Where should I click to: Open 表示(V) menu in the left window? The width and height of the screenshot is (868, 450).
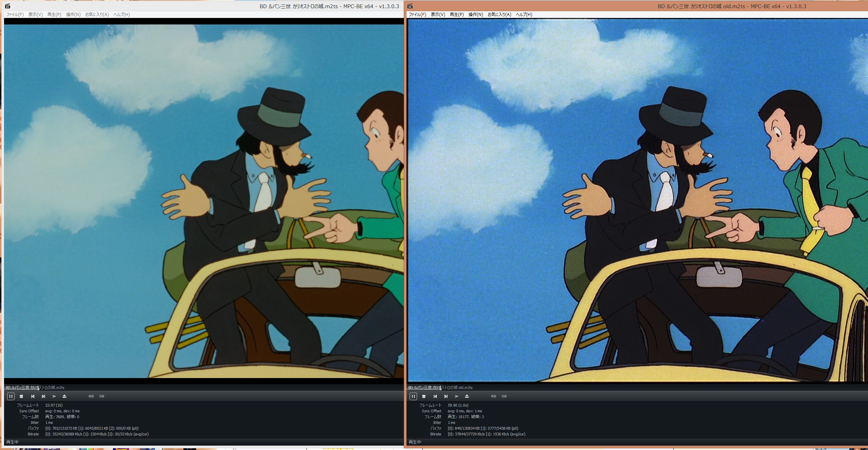coord(35,15)
